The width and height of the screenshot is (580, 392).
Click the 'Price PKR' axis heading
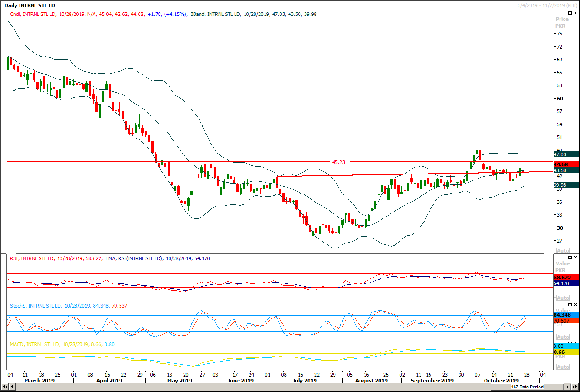(x=562, y=23)
